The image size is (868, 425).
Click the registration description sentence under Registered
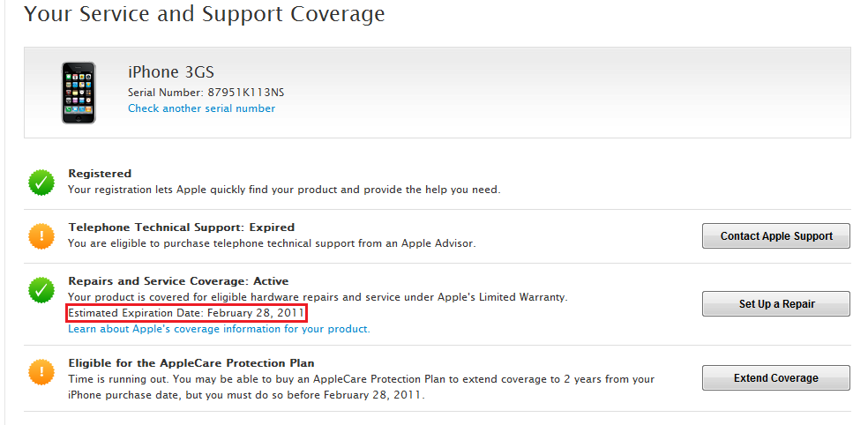pos(283,189)
